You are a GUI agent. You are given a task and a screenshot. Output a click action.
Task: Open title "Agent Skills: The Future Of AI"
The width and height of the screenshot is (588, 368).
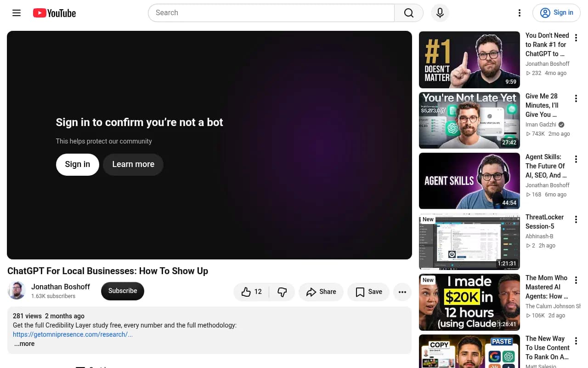[546, 166]
